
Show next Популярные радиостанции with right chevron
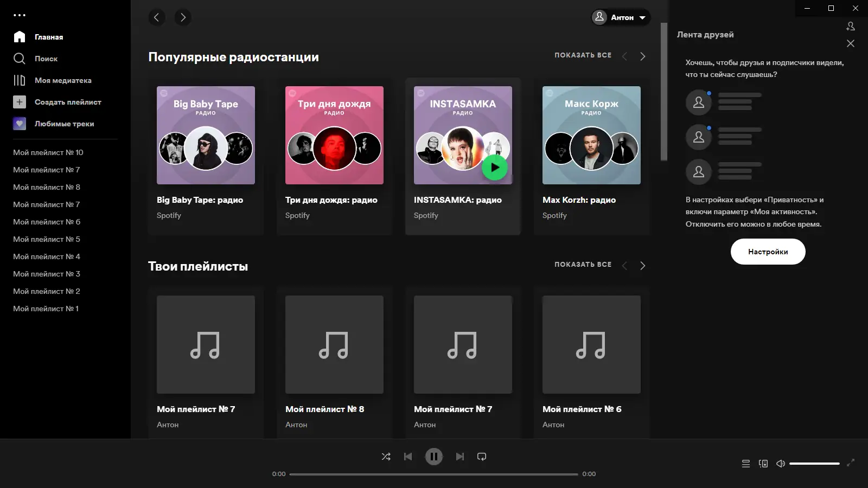(x=643, y=56)
